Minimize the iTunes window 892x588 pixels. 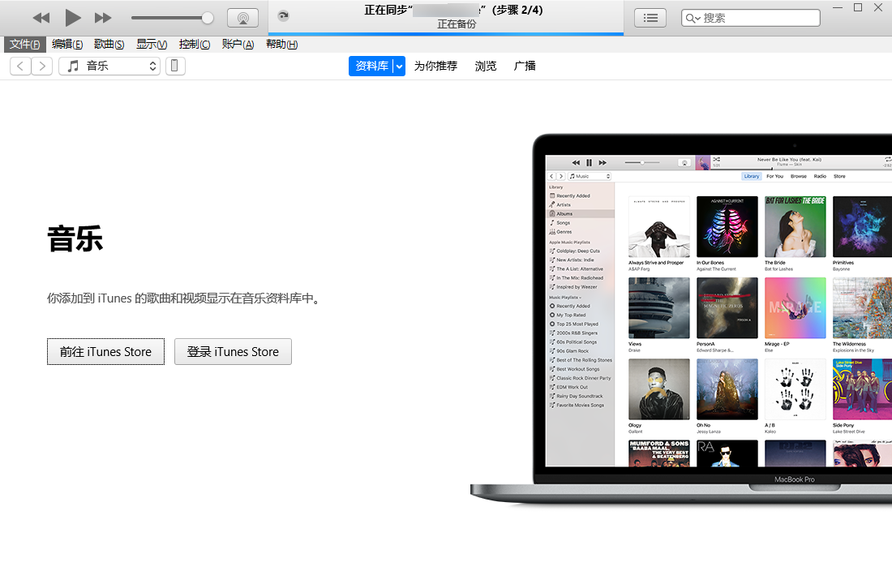point(838,8)
